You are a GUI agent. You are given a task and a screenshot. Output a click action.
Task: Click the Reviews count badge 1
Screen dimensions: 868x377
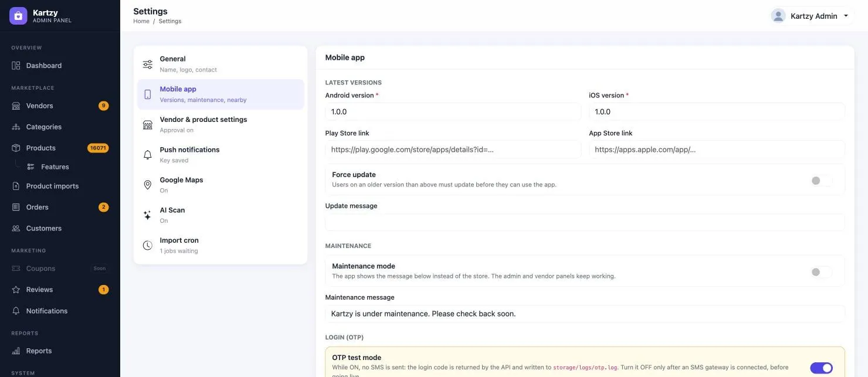103,290
